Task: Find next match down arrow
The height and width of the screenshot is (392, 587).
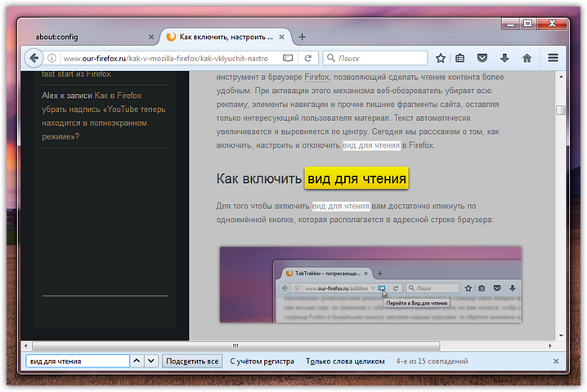Action: click(x=151, y=361)
